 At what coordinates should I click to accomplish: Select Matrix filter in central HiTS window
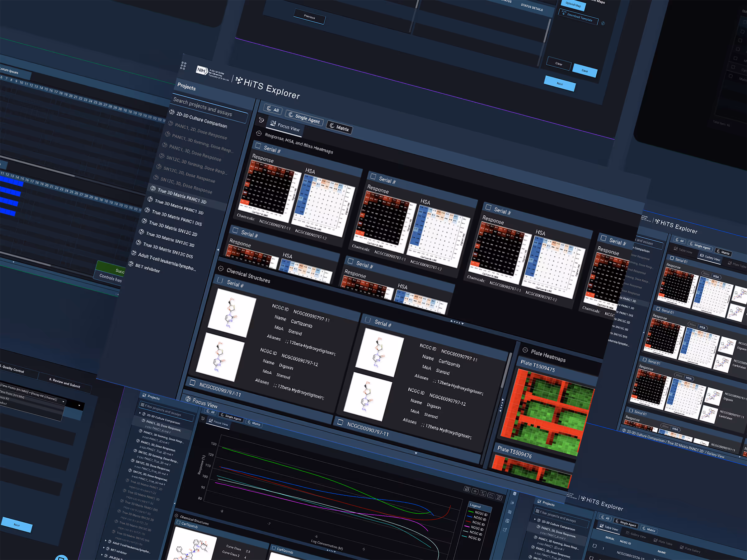tap(339, 127)
